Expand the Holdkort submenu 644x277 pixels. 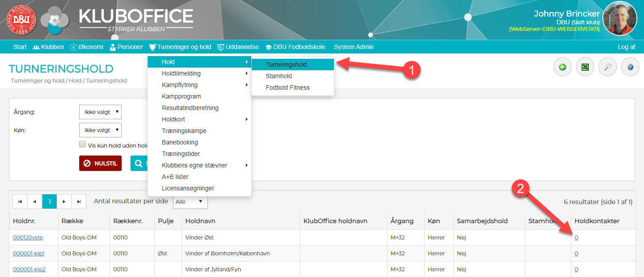tap(199, 119)
